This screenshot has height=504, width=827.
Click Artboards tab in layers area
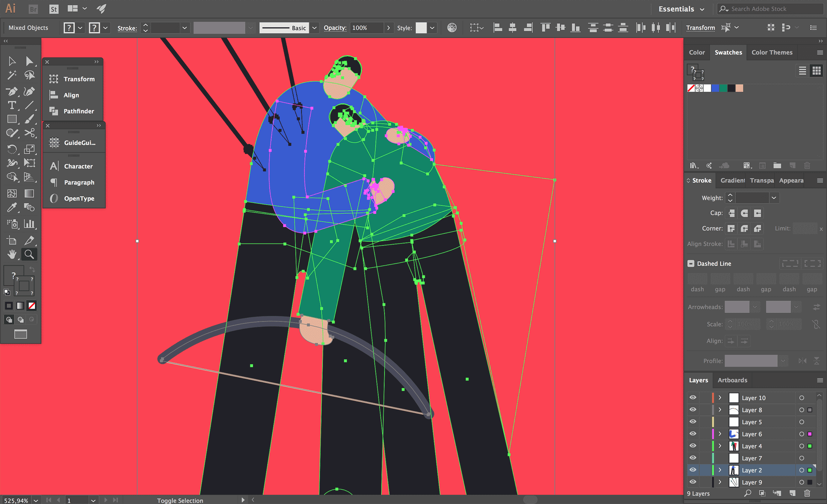(731, 379)
